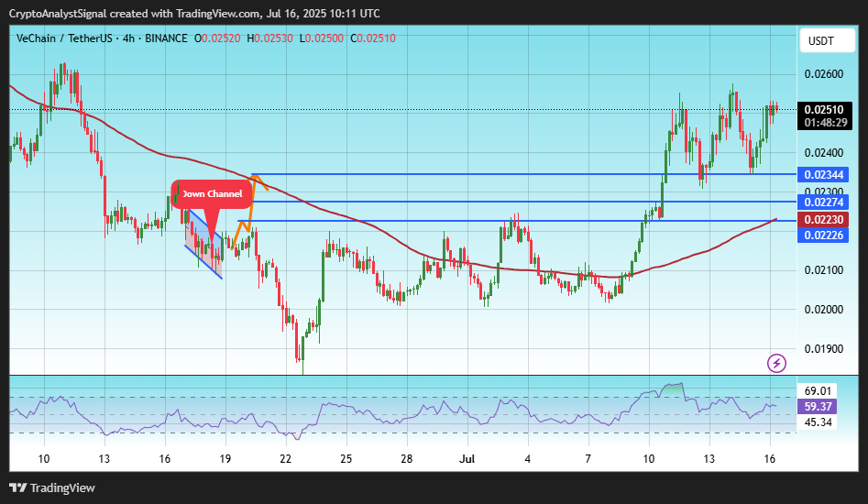868x504 pixels.
Task: Click the 0.01900 price axis tick
Action: 824,348
